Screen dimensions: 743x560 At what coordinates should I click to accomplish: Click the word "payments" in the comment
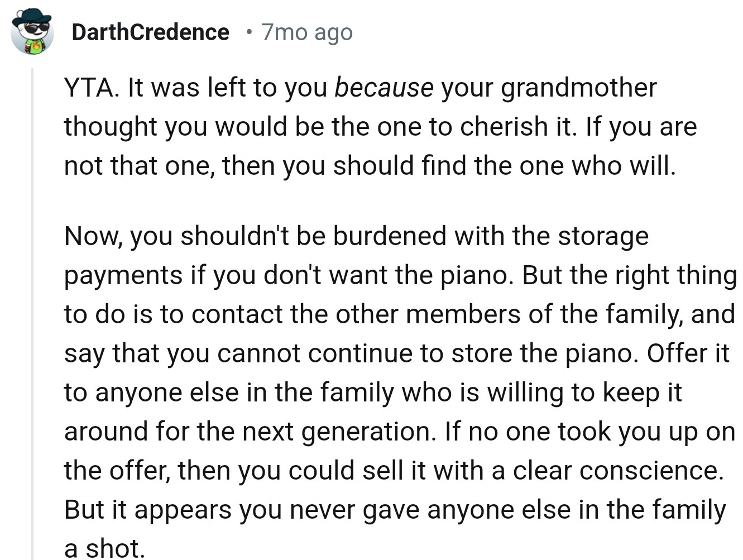pyautogui.click(x=123, y=275)
